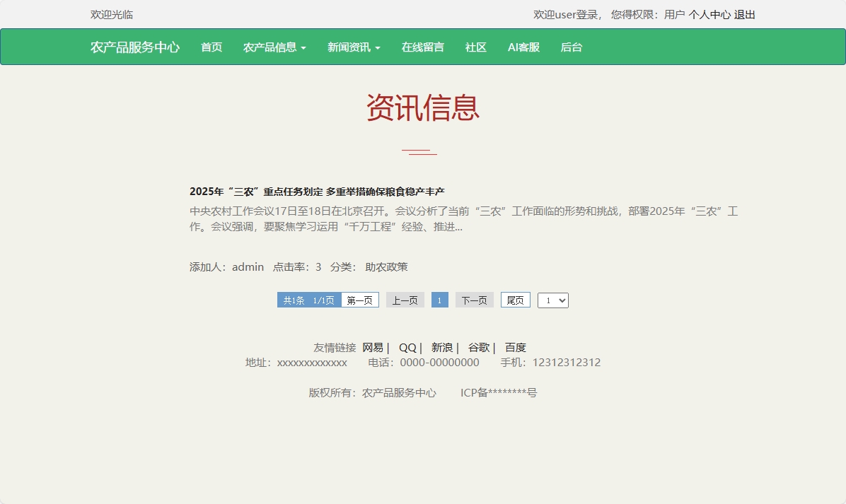This screenshot has height=504, width=846.
Task: Select the 在线留言 navigation item
Action: coord(422,47)
